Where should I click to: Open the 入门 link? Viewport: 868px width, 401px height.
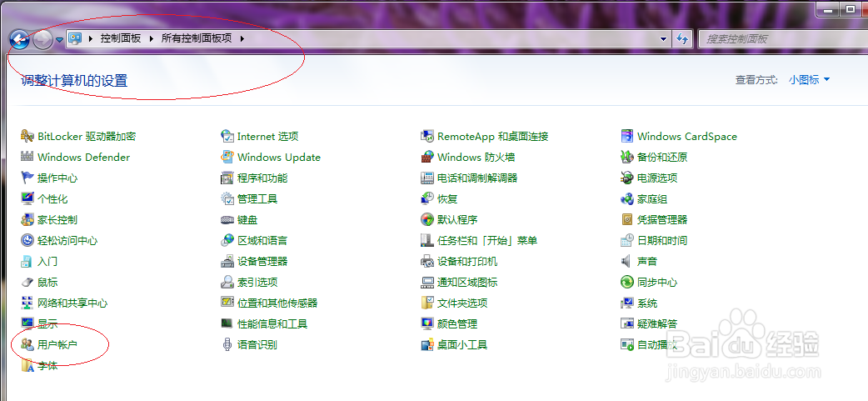(47, 262)
